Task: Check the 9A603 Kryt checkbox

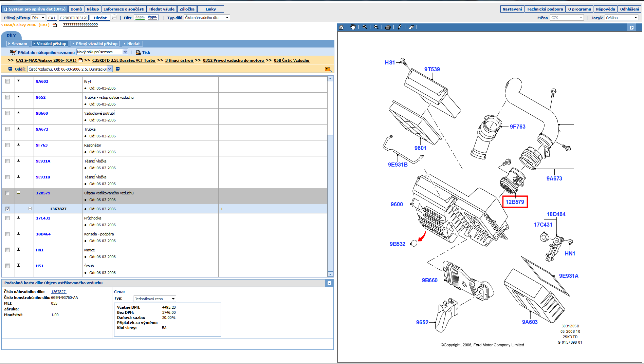Action: coord(8,81)
